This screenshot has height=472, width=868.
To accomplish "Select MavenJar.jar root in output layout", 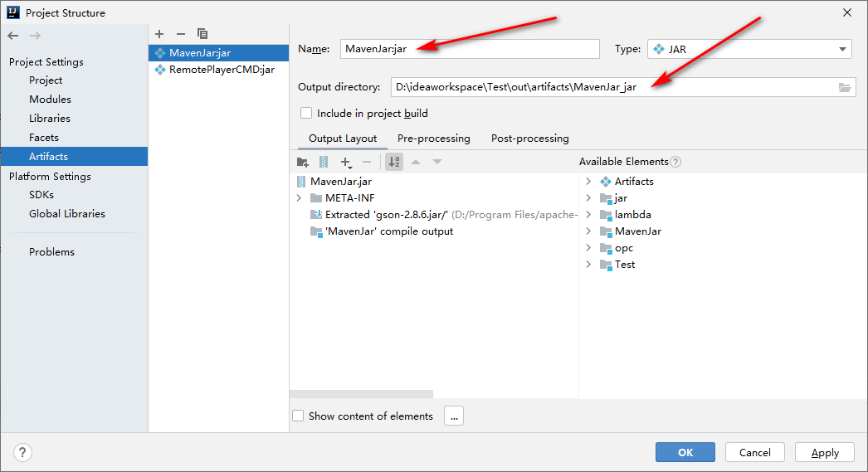I will (334, 182).
